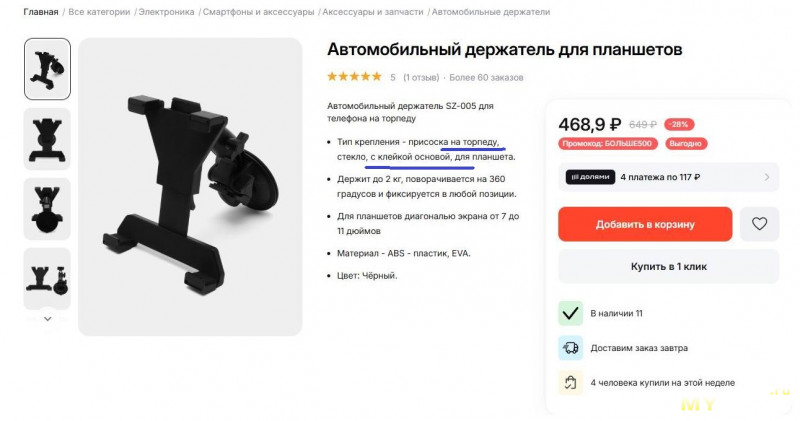Go to the Электроника breadcrumb category
This screenshot has width=800, height=421.
pos(166,12)
